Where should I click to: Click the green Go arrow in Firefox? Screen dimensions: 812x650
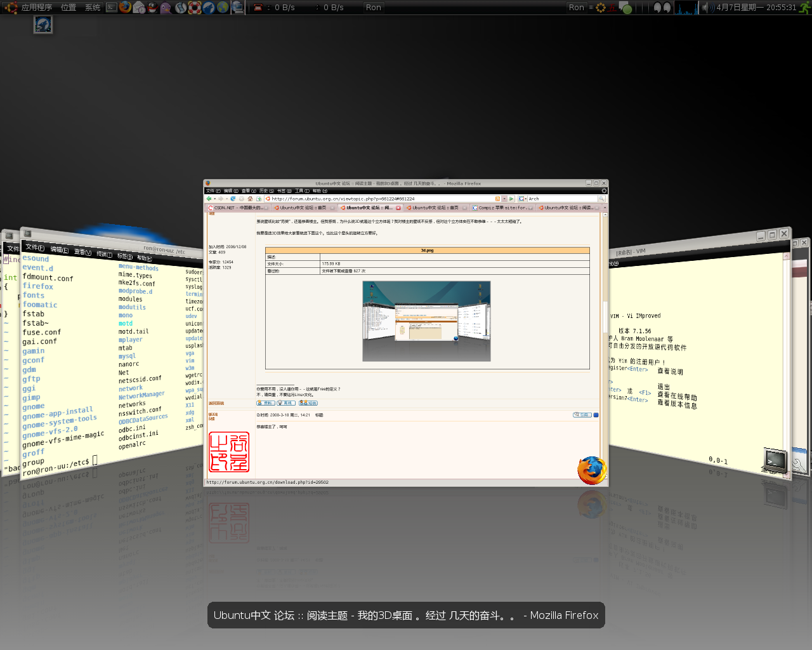(x=511, y=199)
